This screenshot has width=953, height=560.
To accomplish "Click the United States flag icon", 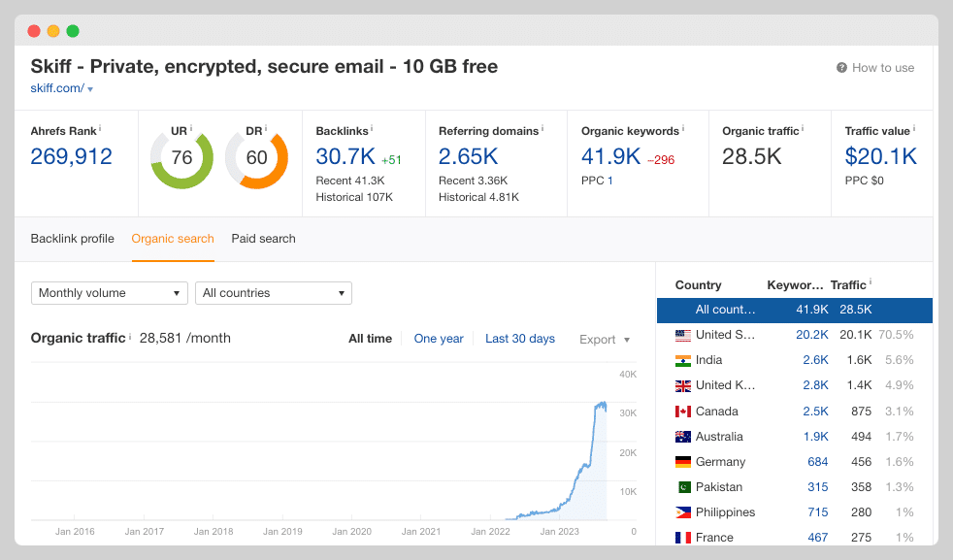I will (x=683, y=335).
